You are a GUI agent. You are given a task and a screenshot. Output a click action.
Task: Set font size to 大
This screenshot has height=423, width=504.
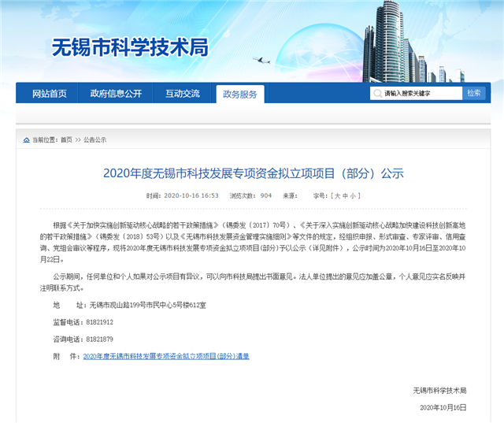(x=337, y=195)
